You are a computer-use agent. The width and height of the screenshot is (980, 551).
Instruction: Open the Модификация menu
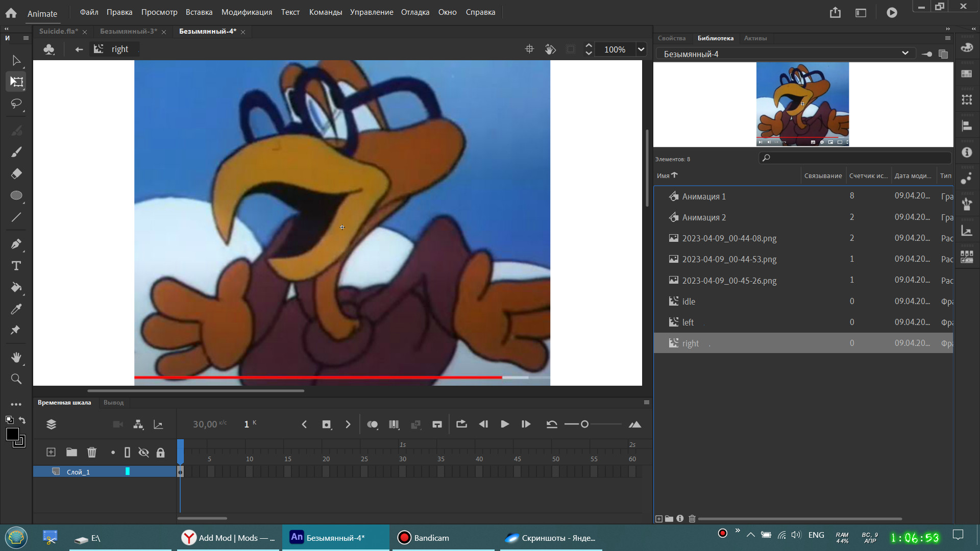247,12
